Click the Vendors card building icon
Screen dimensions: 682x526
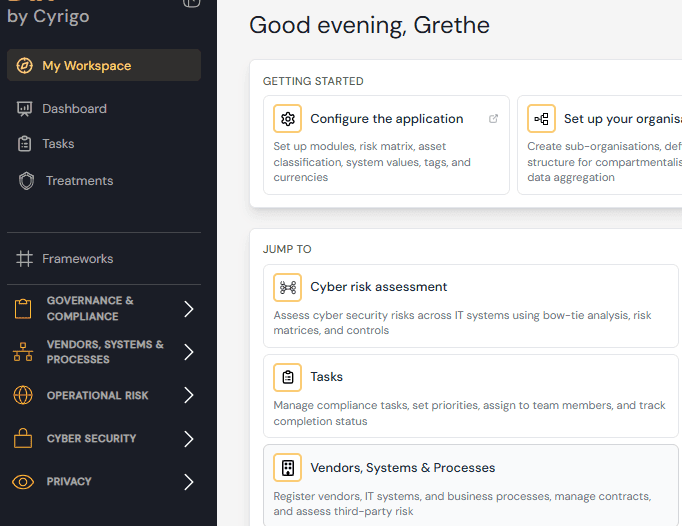(x=288, y=468)
